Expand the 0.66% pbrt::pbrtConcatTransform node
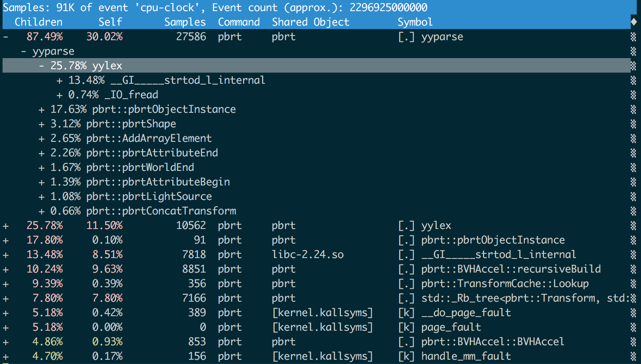Viewport: 641px width, 364px height. point(41,211)
